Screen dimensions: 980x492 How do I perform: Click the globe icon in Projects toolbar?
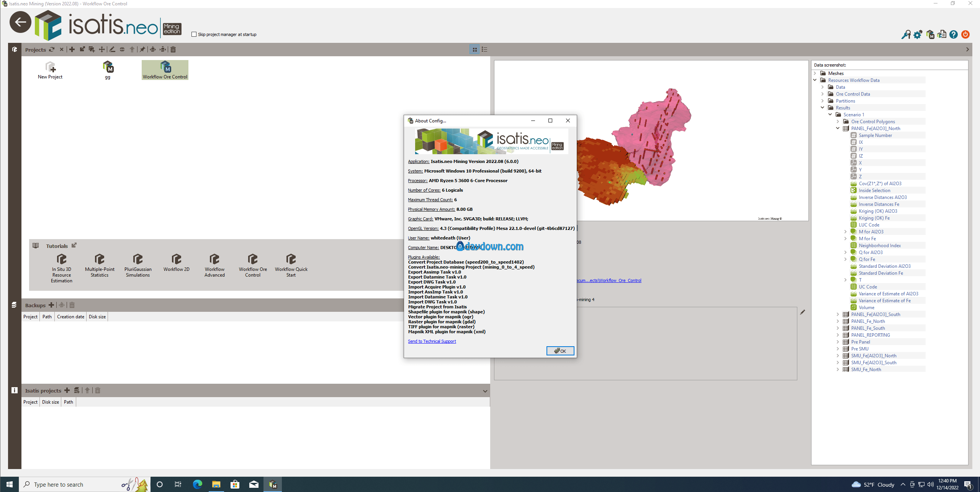pos(122,49)
